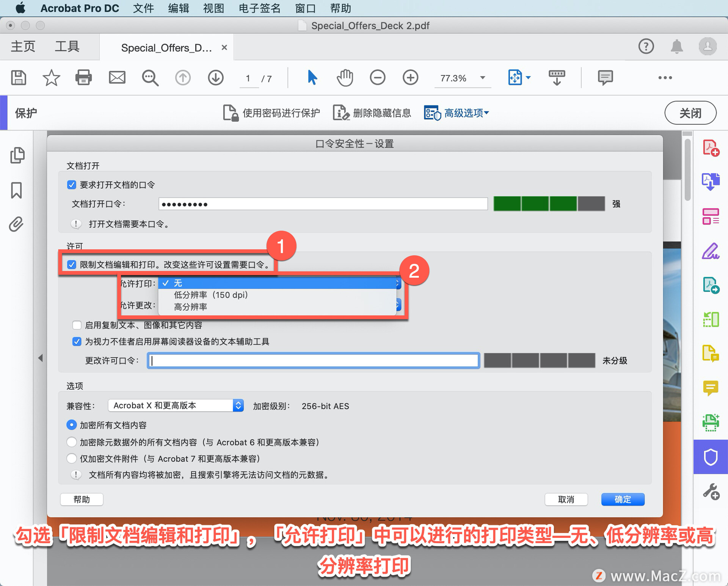728x586 pixels.
Task: Open 兼容性 Acrobat X dropdown
Action: [176, 405]
